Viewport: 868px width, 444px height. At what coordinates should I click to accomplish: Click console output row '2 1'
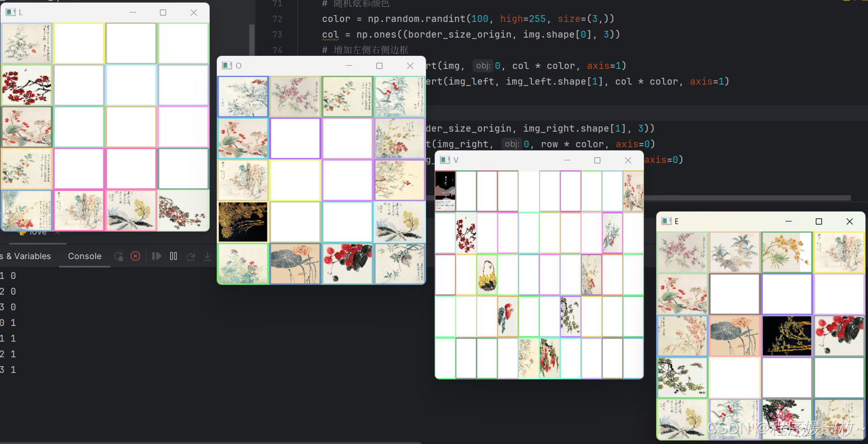pyautogui.click(x=8, y=354)
